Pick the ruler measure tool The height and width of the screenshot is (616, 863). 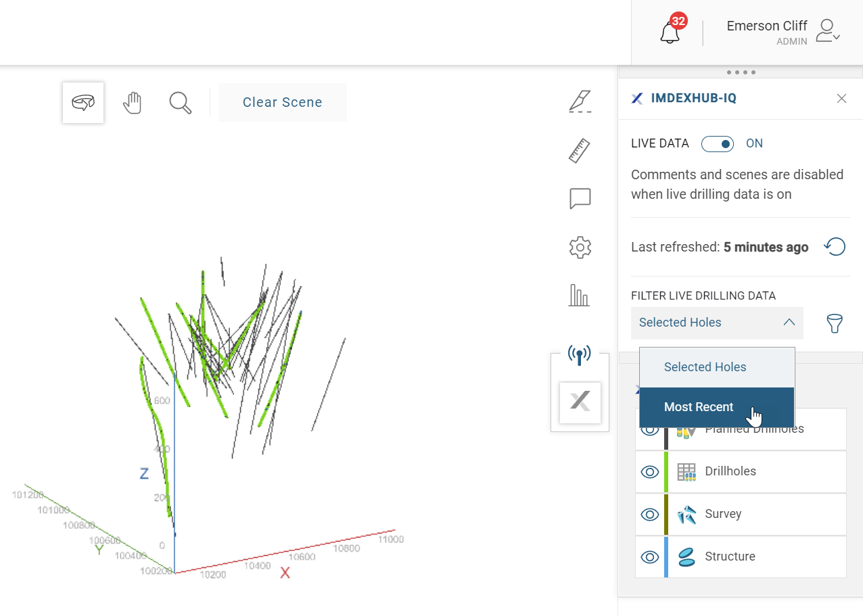coord(580,151)
